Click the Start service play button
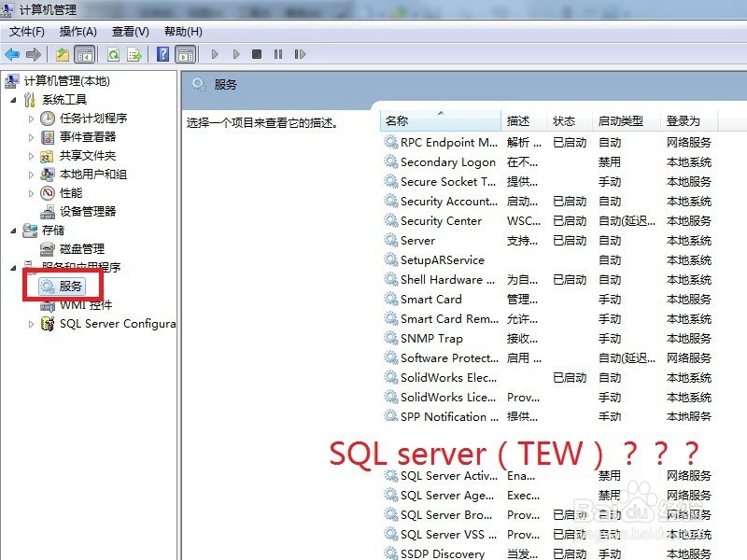Viewport: 747px width, 560px height. pyautogui.click(x=215, y=54)
